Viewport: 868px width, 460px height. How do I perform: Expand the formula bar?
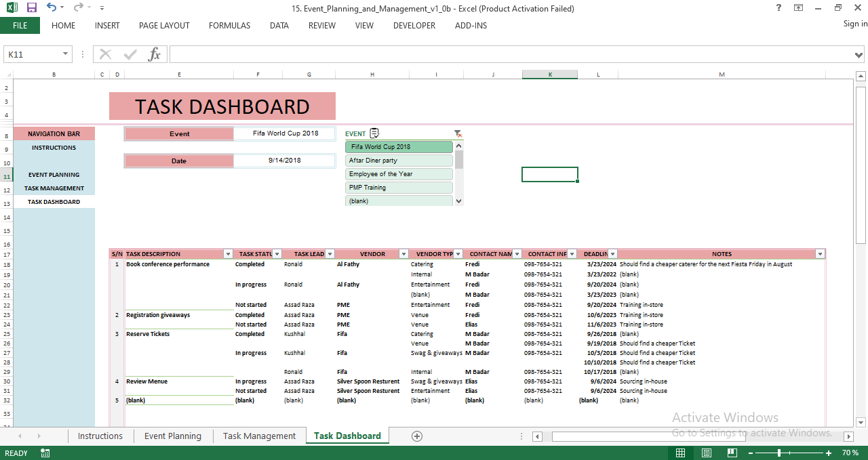[x=860, y=55]
